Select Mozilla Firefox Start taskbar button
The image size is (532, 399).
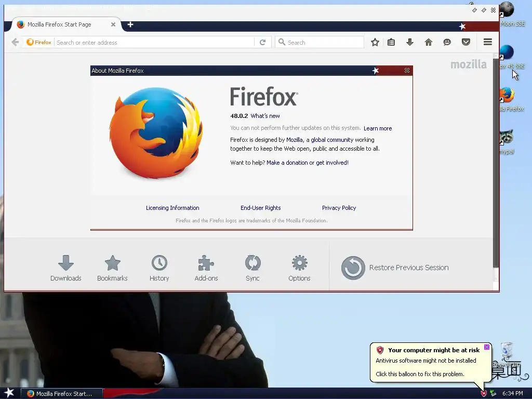pos(61,394)
